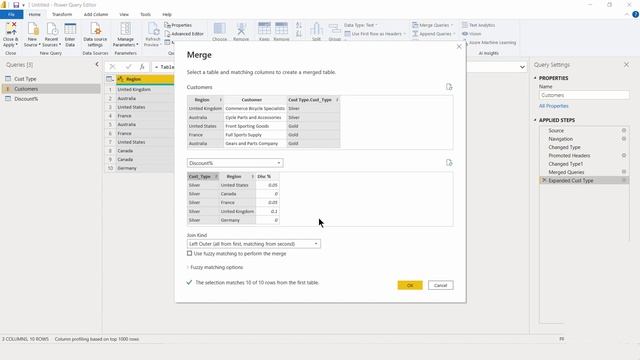Click the Append Queries ribbon icon
This screenshot has width=640, height=360.
click(434, 34)
